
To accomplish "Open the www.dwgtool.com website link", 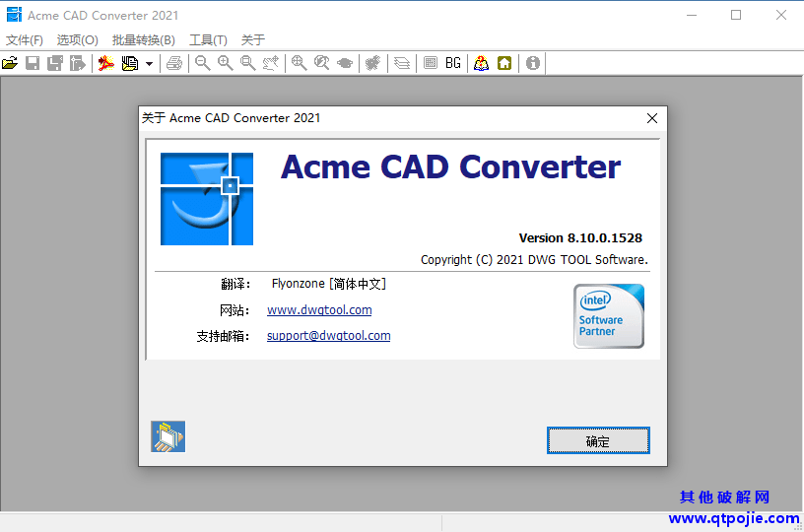I will point(319,310).
